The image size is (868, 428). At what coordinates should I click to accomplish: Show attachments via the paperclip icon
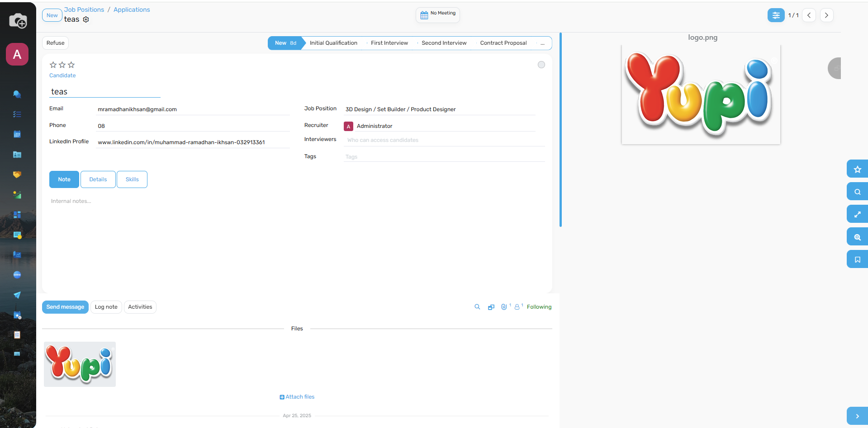(x=504, y=307)
